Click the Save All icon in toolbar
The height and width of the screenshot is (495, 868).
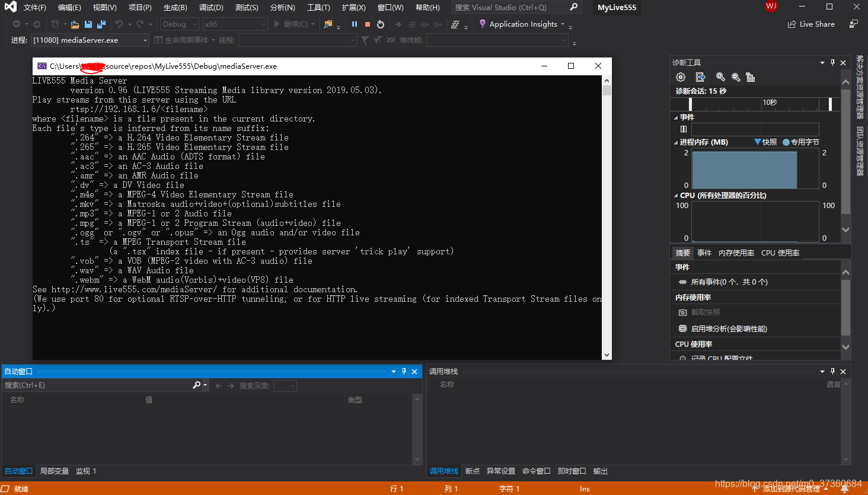click(101, 24)
